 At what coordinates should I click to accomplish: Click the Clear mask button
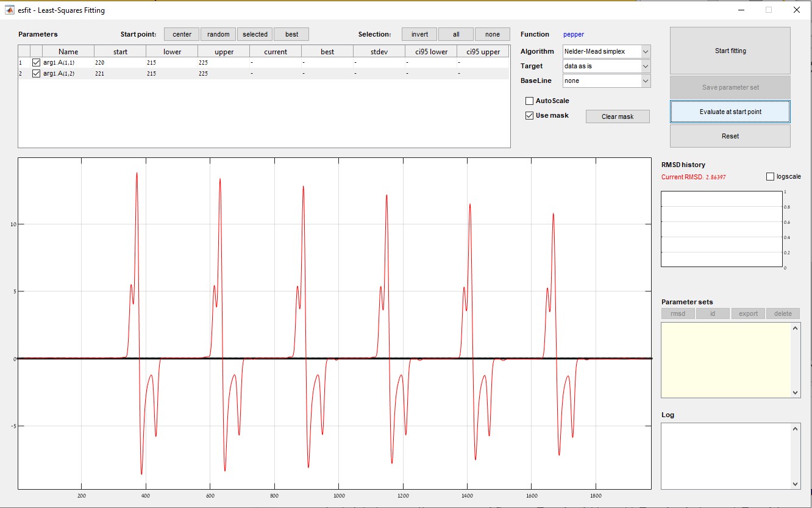pyautogui.click(x=618, y=116)
